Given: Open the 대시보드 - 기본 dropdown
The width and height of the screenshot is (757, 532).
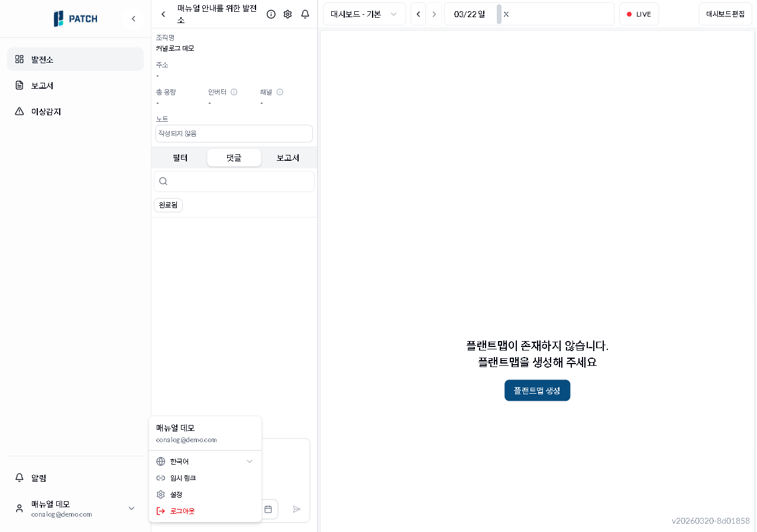Looking at the screenshot, I should coord(364,14).
